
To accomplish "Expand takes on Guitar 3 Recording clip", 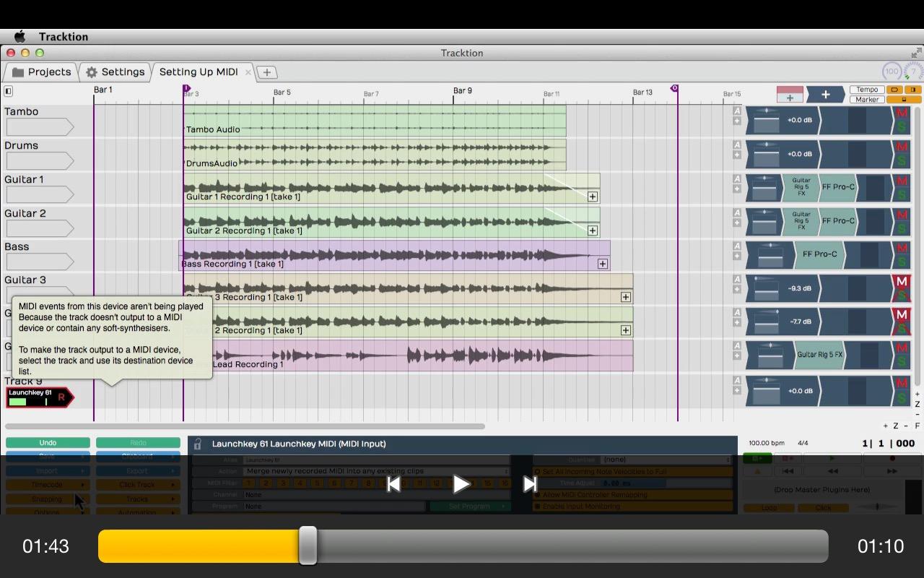I will (626, 297).
